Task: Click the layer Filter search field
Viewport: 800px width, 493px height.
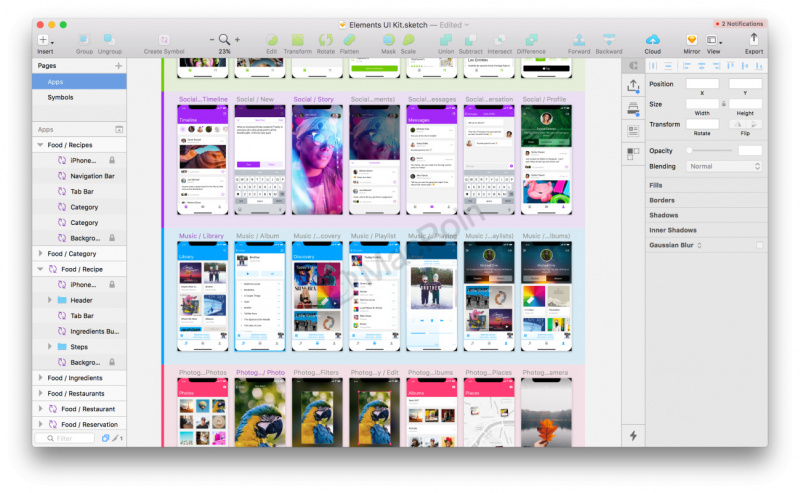Action: 68,438
